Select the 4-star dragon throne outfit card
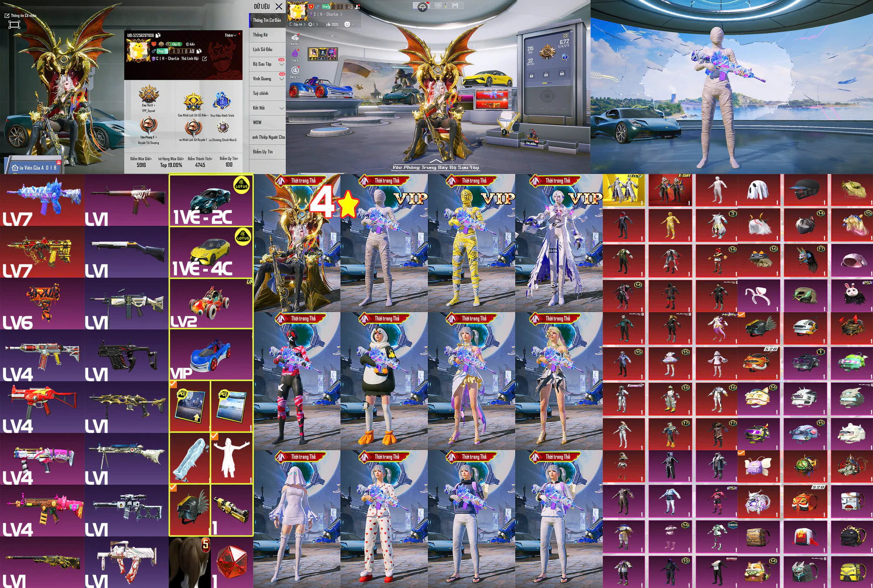873x588 pixels. [x=297, y=243]
